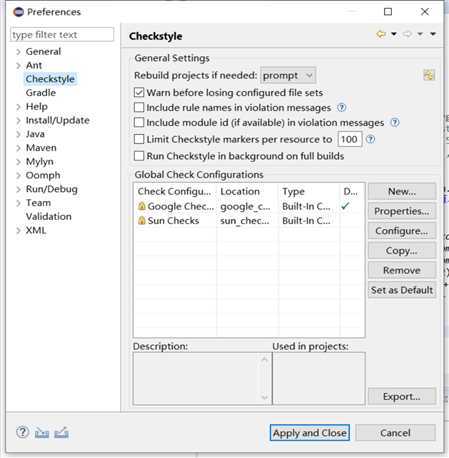Click the type filter text field
Image resolution: width=449 pixels, height=458 pixels.
[x=62, y=35]
